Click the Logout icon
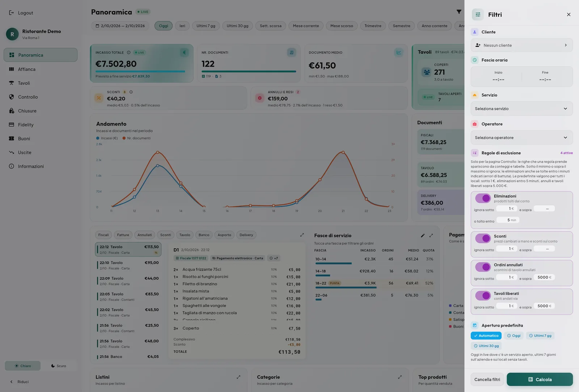 coord(11,13)
